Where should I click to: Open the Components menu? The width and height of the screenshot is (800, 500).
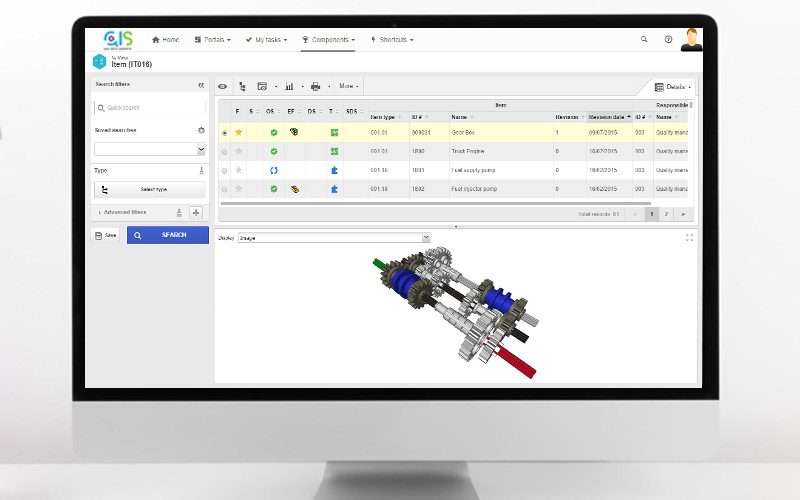tap(330, 39)
